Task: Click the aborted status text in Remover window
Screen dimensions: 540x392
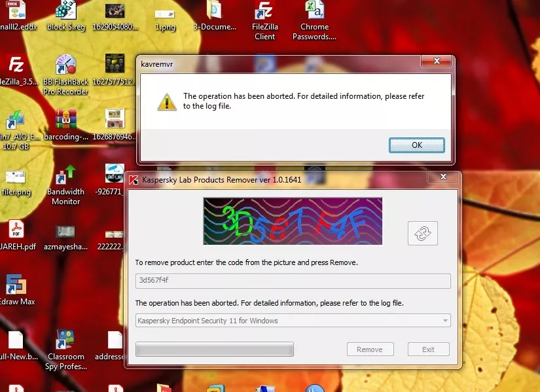Action: (269, 303)
